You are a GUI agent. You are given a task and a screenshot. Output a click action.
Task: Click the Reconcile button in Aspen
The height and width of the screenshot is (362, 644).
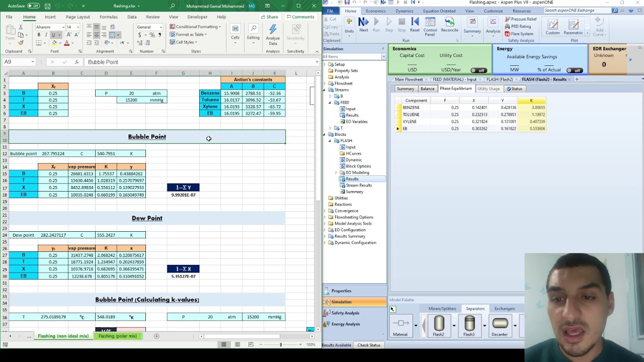coord(449,25)
